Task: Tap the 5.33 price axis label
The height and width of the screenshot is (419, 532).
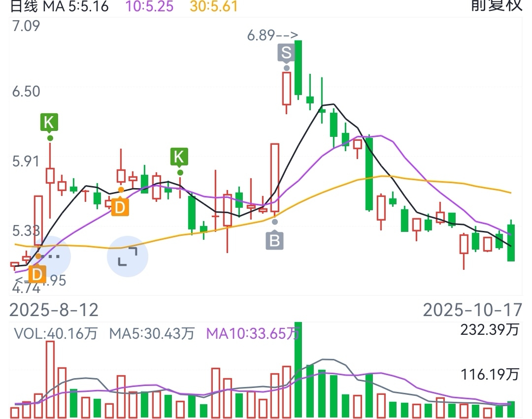Action: point(26,231)
